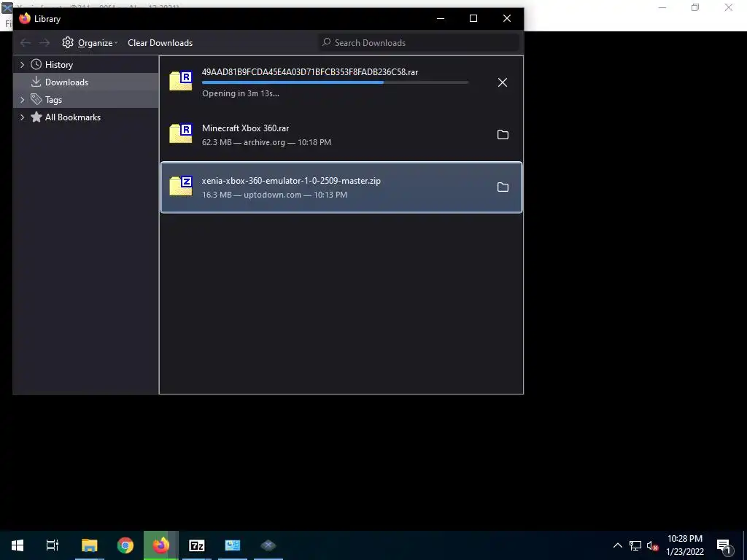Open File Explorer from the taskbar

click(89, 545)
